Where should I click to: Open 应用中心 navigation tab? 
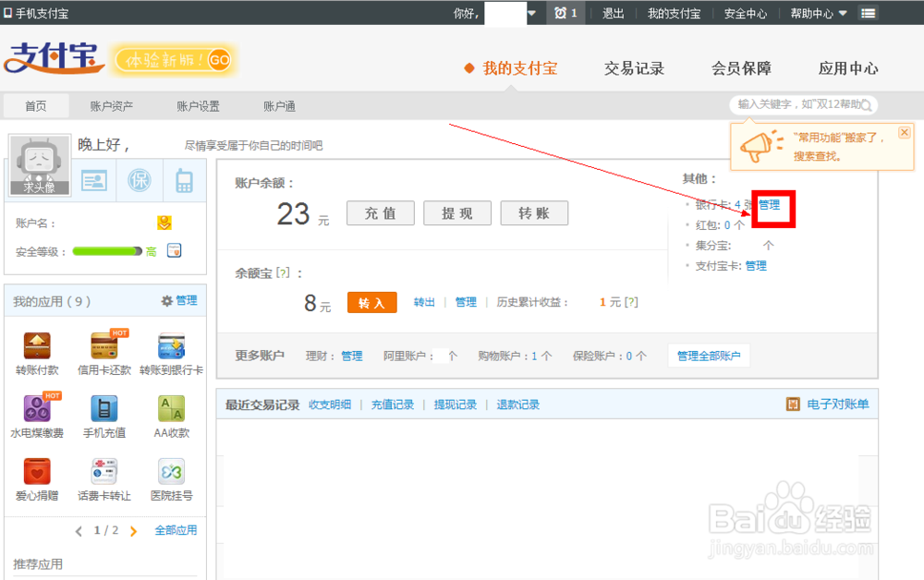click(848, 68)
